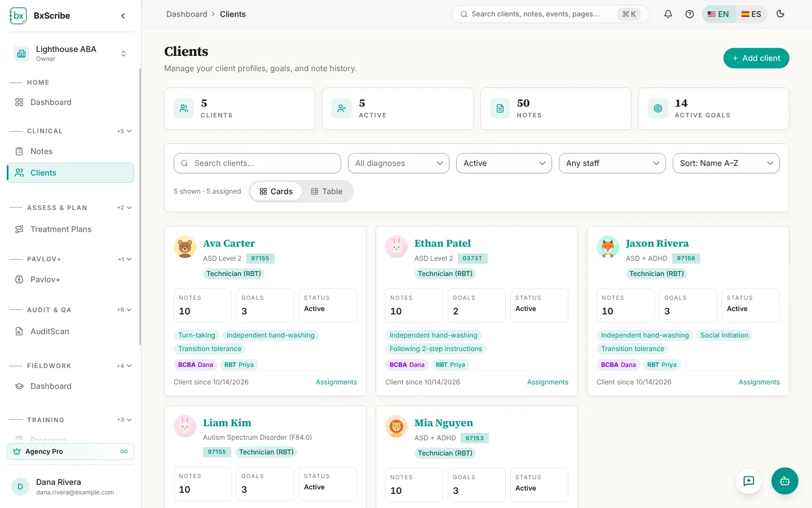812x508 pixels.
Task: Open Assignments for Jaxon Rivera
Action: 759,382
